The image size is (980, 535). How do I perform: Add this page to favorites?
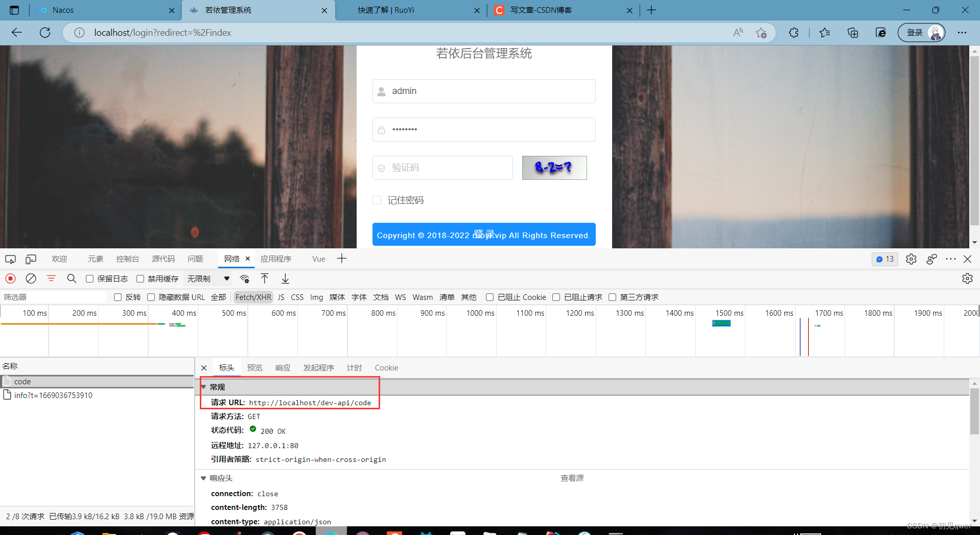pyautogui.click(x=761, y=33)
